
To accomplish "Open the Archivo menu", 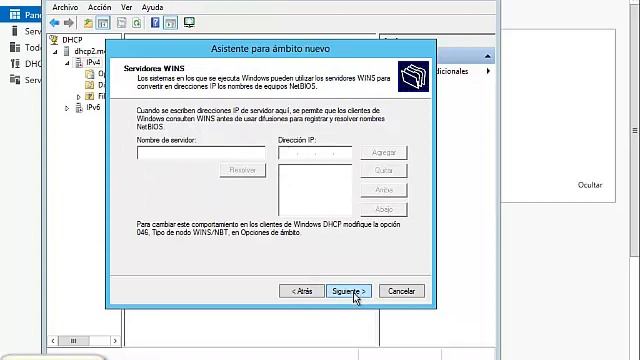I will pos(65,7).
